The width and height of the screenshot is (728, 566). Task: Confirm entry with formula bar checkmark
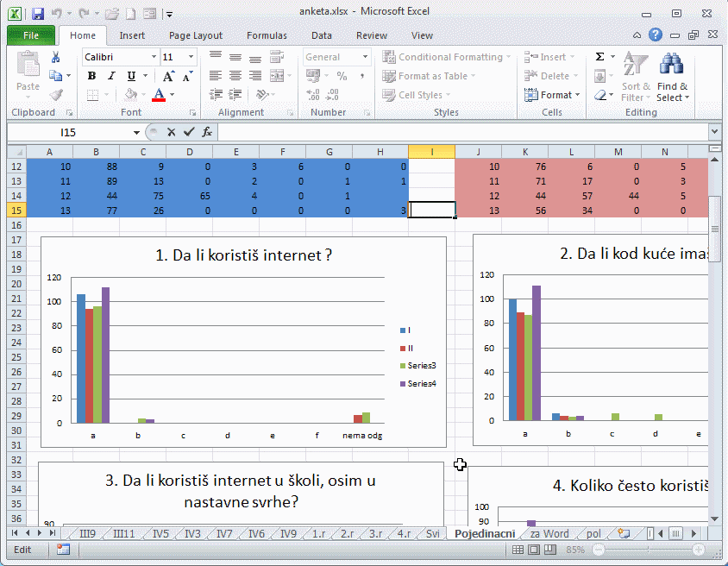tap(188, 132)
